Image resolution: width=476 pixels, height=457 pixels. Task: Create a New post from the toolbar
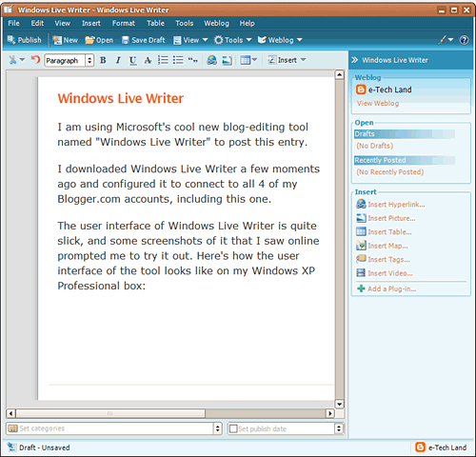[x=65, y=40]
